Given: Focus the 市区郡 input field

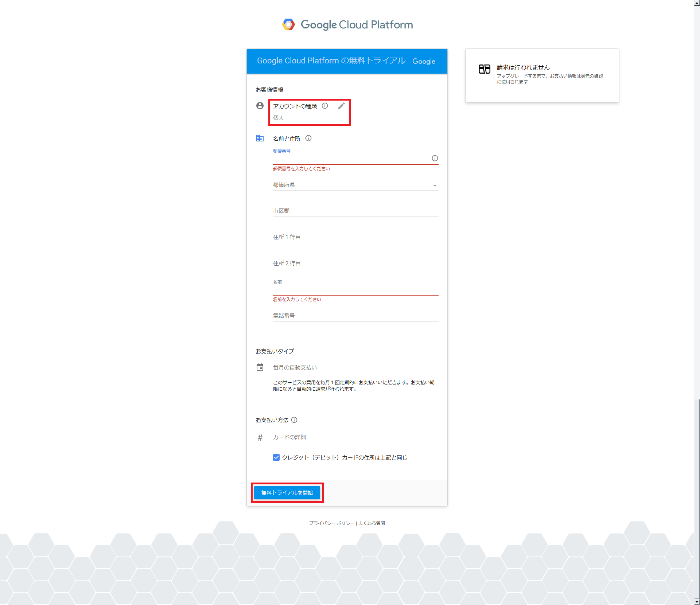Looking at the screenshot, I should 355,211.
